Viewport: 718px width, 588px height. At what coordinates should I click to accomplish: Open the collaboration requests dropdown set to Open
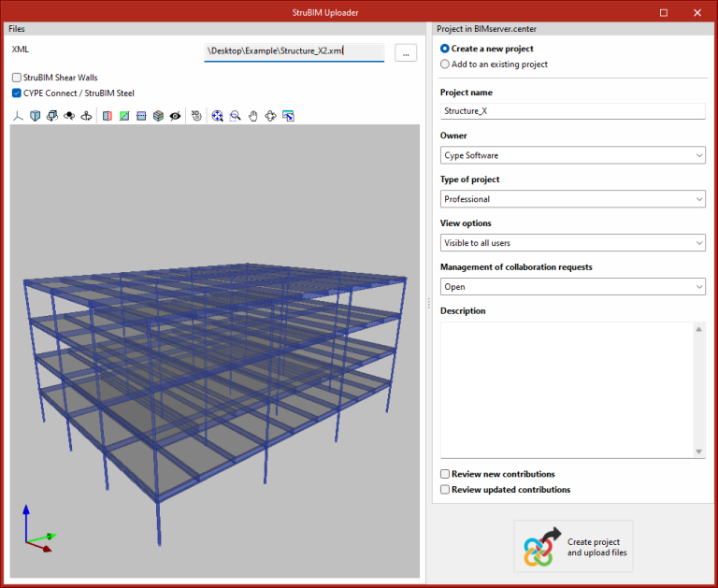click(573, 287)
